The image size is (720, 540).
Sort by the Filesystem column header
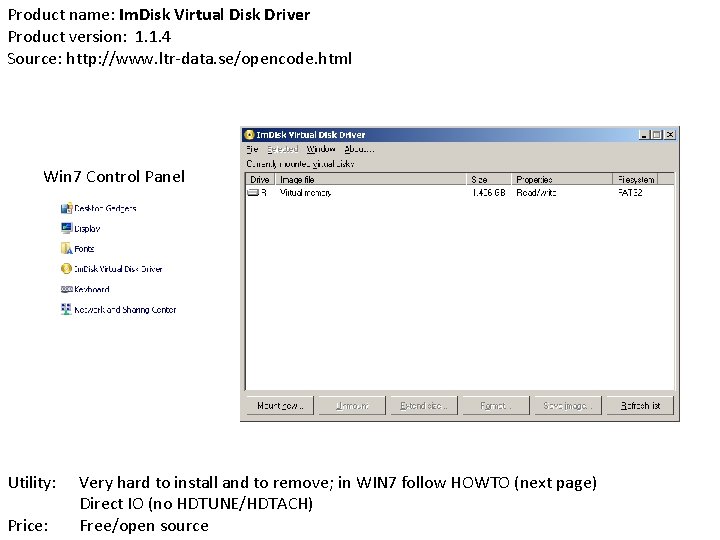[x=636, y=179]
